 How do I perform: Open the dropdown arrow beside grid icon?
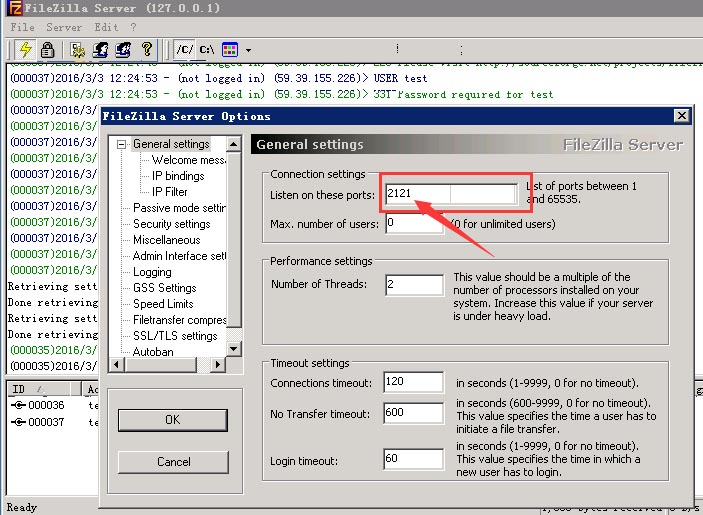tap(248, 50)
